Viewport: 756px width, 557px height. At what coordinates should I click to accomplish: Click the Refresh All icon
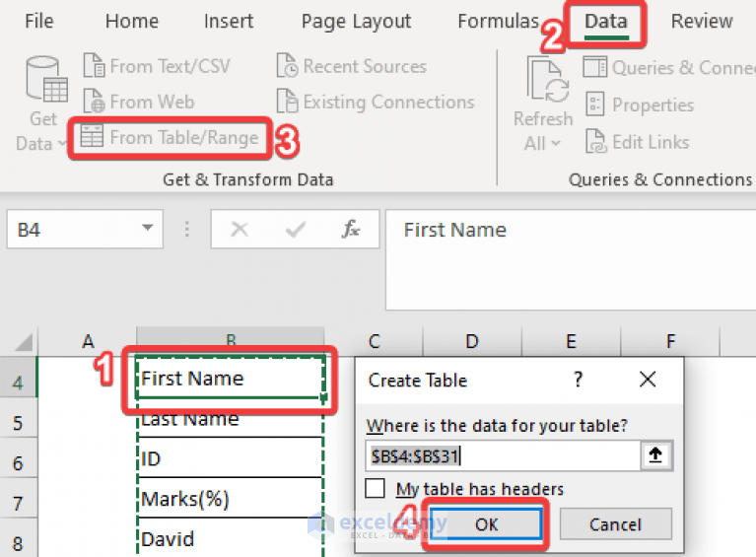pos(547,80)
